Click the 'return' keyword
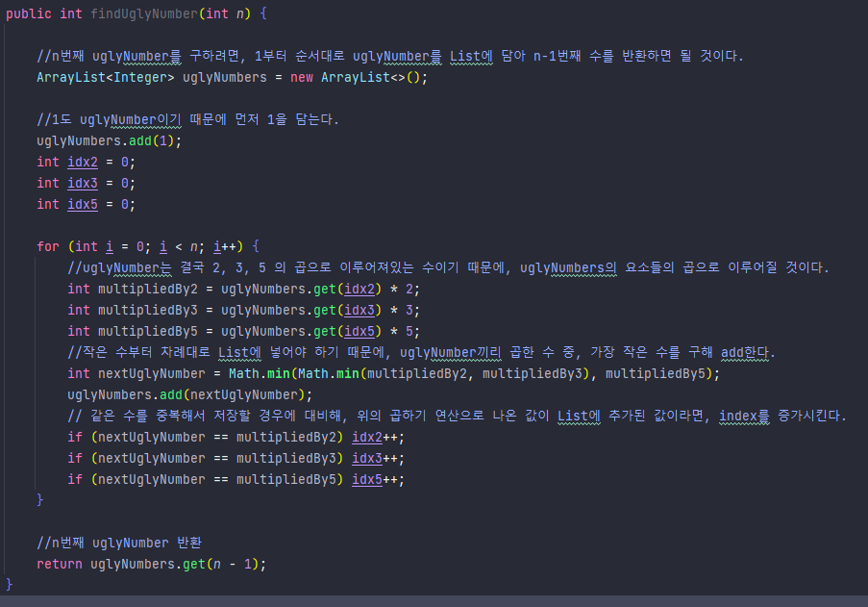 click(60, 565)
